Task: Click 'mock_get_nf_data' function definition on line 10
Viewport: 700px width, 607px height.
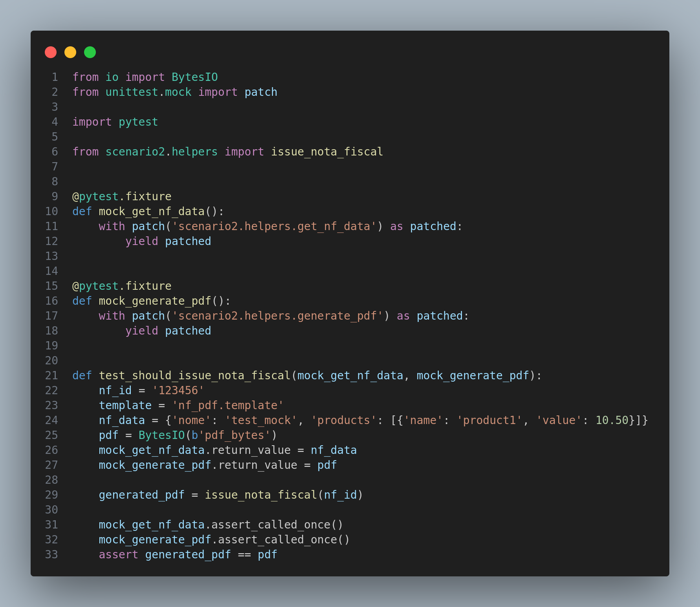Action: [152, 211]
